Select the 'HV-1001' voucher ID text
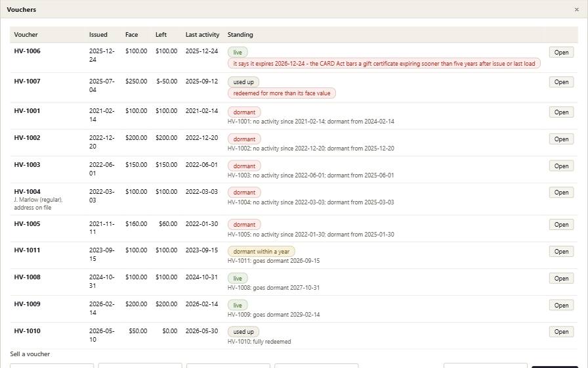588x368 pixels. pos(27,111)
